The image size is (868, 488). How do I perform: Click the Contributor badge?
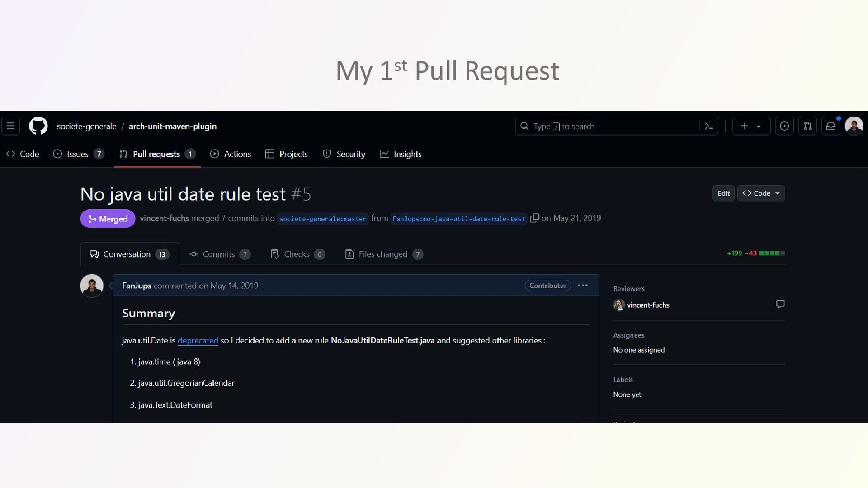click(x=547, y=286)
